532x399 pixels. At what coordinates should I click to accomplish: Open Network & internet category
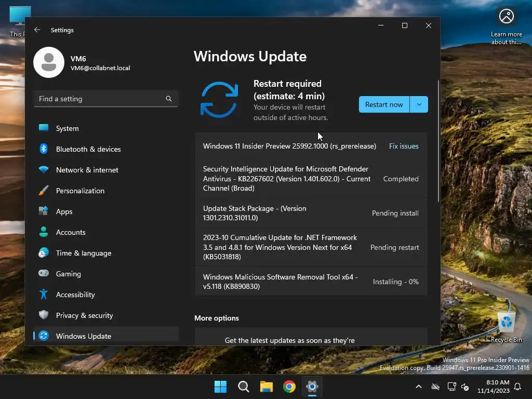click(106, 170)
